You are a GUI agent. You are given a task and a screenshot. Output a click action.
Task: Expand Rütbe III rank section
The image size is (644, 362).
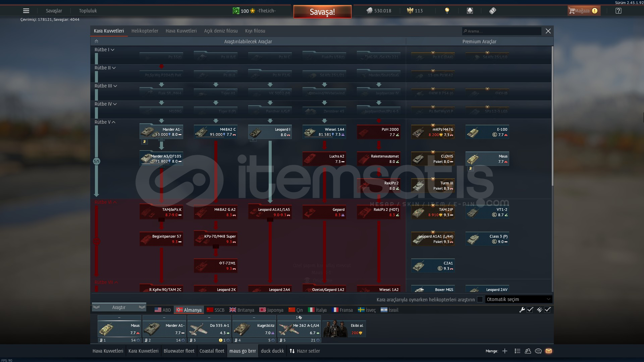[x=106, y=86]
